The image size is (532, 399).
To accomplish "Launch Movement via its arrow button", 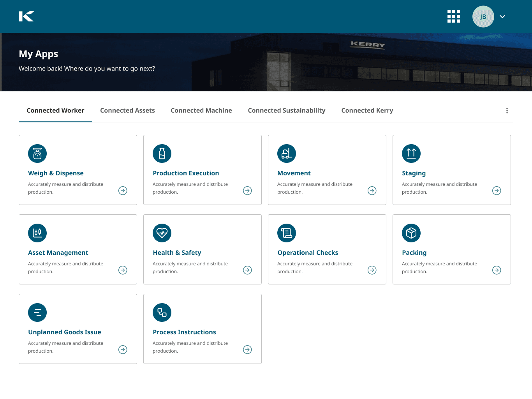I will point(372,191).
